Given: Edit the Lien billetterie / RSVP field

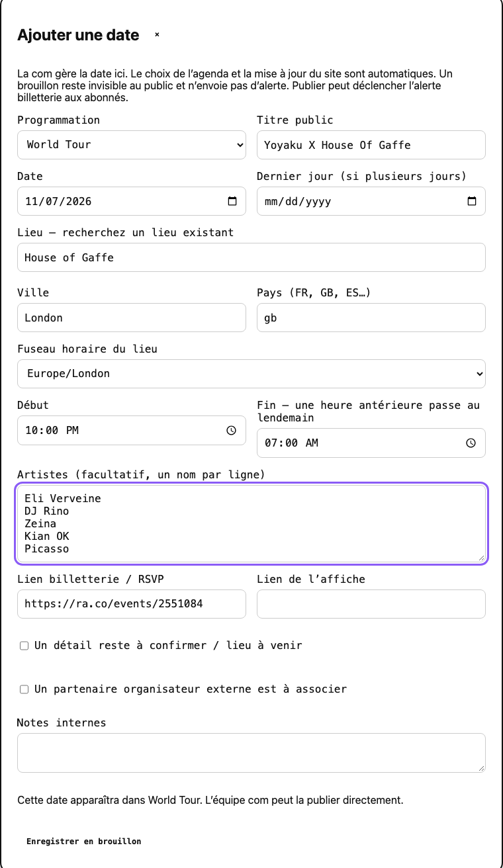Looking at the screenshot, I should coord(132,604).
